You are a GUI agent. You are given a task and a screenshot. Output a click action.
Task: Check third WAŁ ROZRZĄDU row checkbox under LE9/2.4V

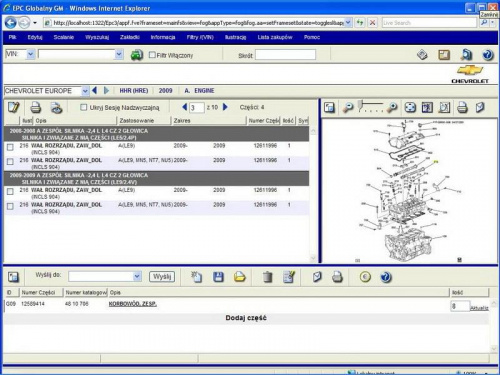(10, 191)
